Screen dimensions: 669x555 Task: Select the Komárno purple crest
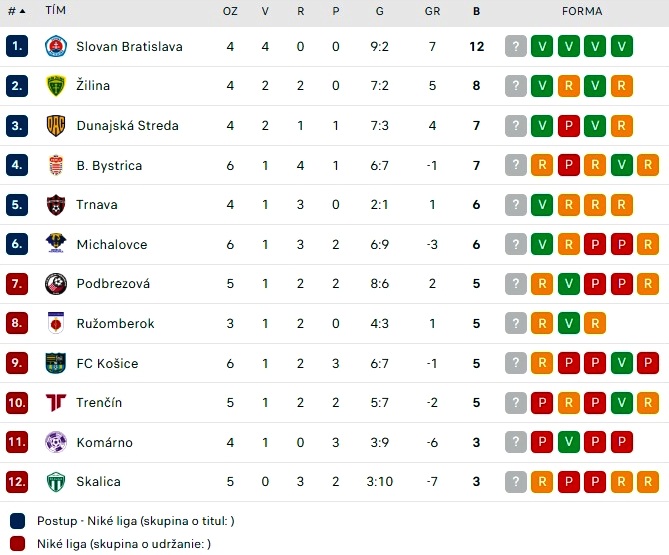(56, 442)
